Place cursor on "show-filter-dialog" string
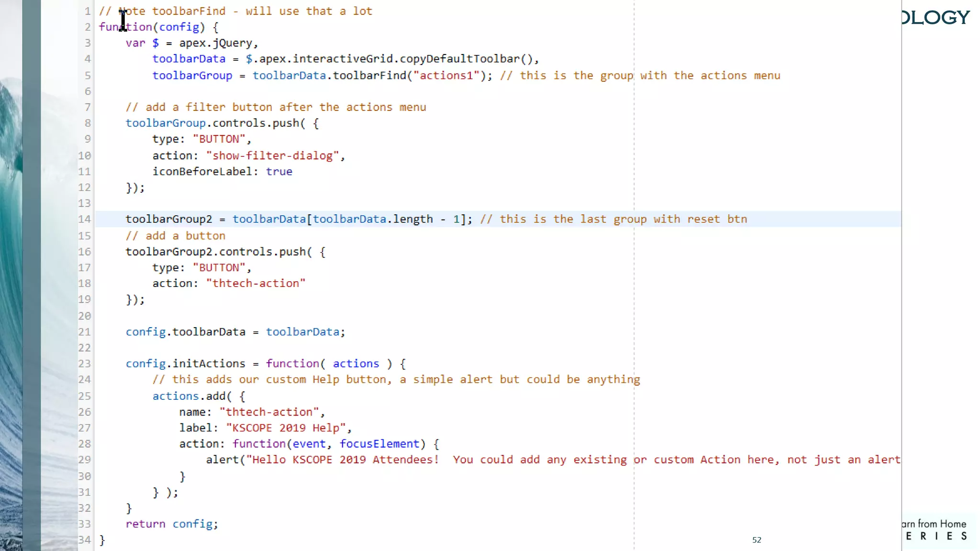Image resolution: width=980 pixels, height=551 pixels. (273, 156)
